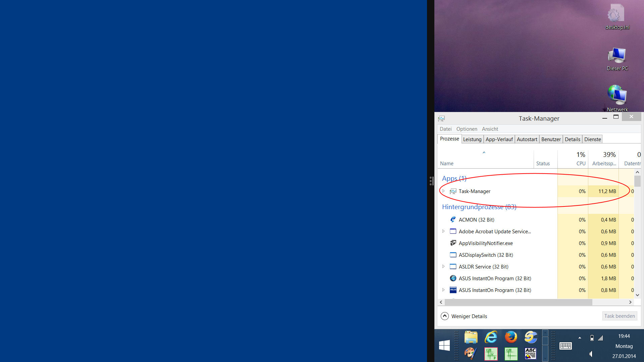Click the Windows Start button

click(x=444, y=345)
